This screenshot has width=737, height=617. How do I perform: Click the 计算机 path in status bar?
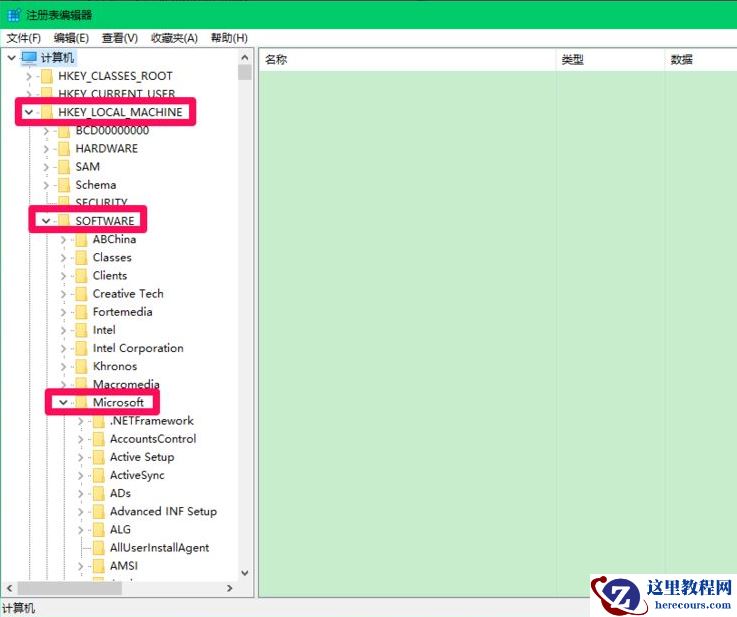[19, 609]
